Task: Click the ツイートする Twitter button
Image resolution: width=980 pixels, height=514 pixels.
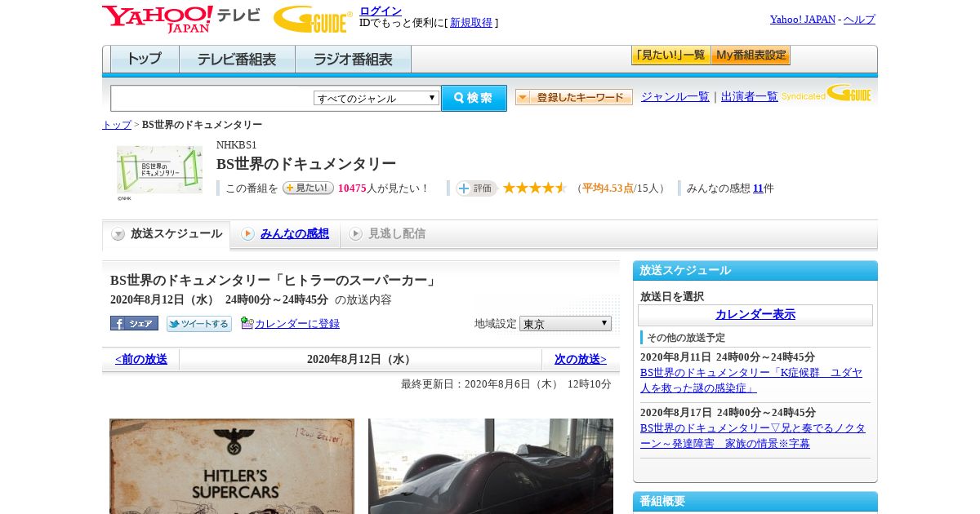Action: 199,323
